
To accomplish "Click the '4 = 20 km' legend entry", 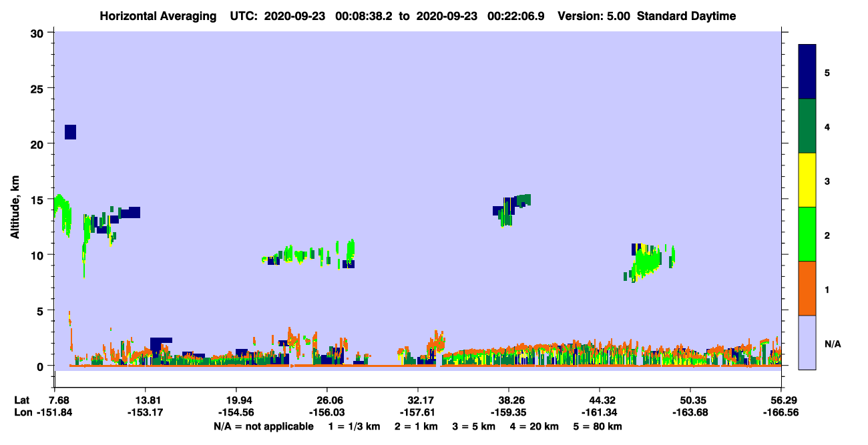I will [x=535, y=426].
